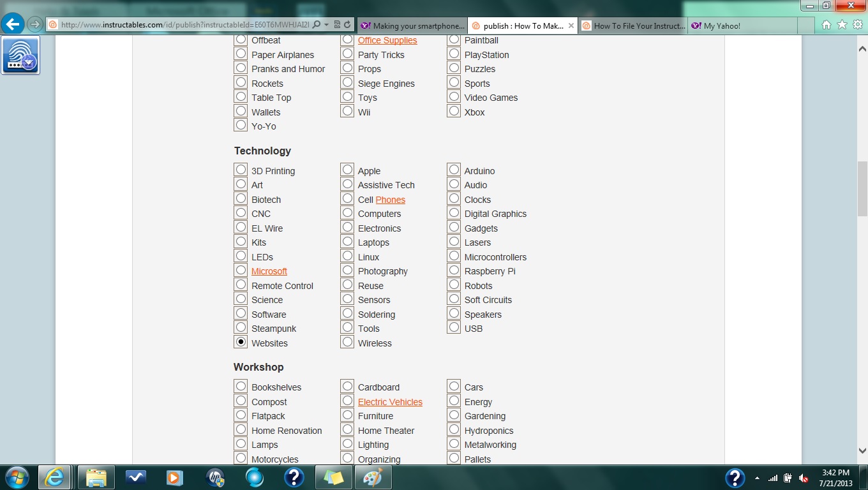Click the Technology section heading
868x490 pixels.
coord(262,151)
